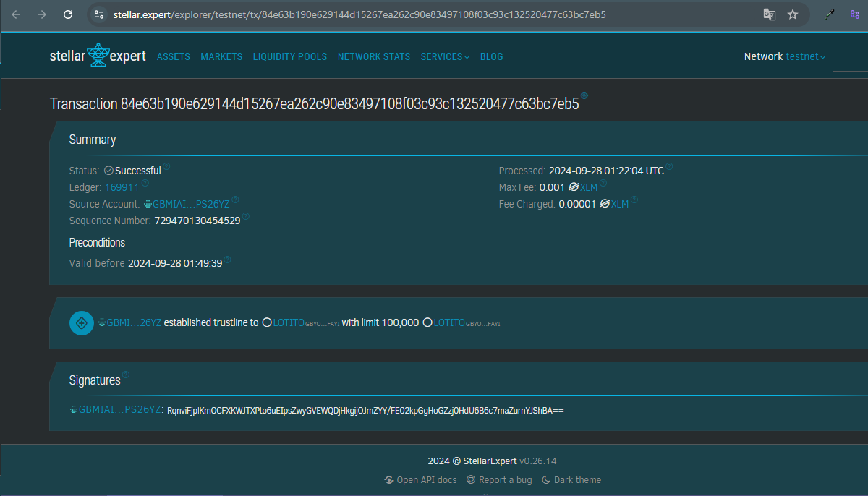Open the info icon next to Sequence Number

[246, 216]
